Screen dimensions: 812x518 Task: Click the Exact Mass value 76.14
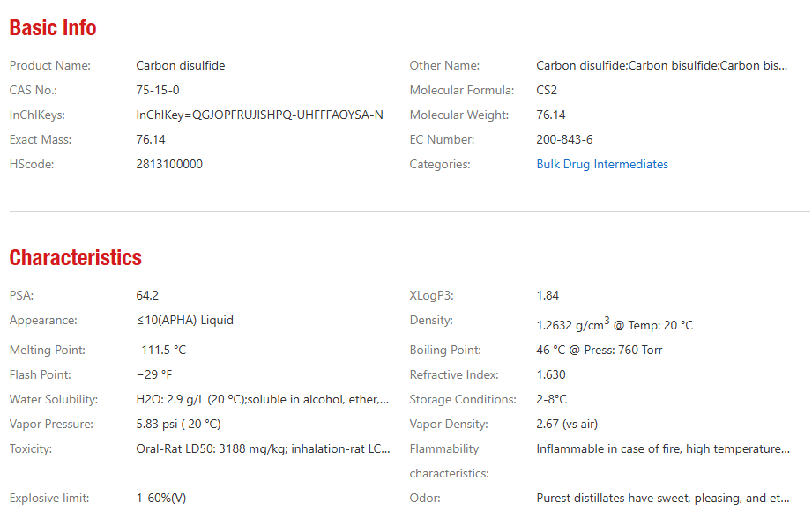[x=151, y=140]
